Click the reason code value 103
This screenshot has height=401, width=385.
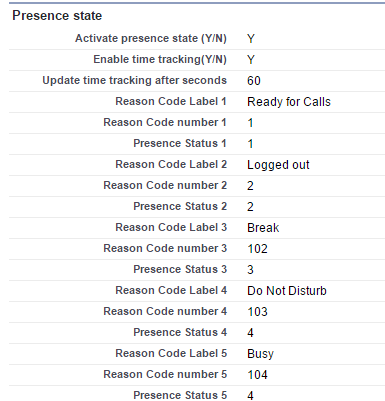(257, 312)
